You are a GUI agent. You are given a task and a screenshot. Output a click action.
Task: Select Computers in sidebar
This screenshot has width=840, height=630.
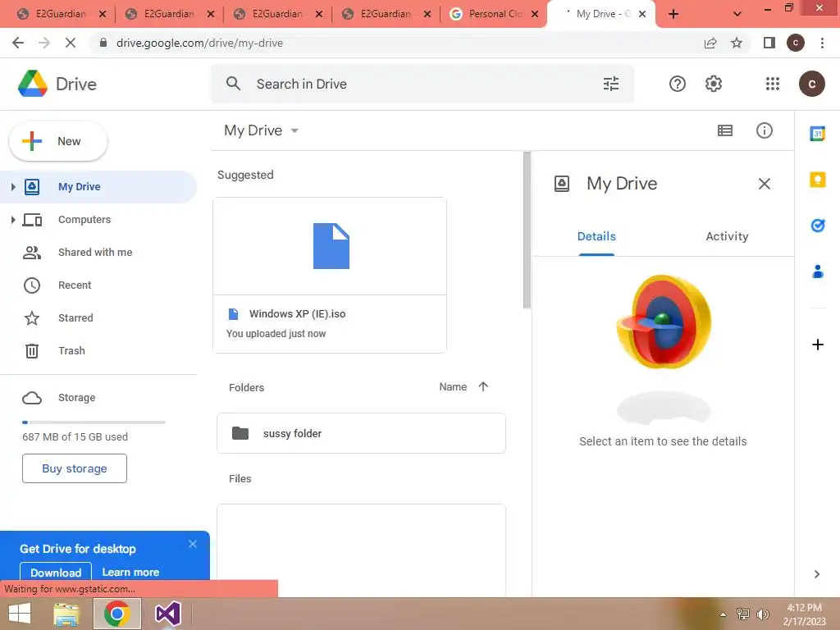coord(84,220)
